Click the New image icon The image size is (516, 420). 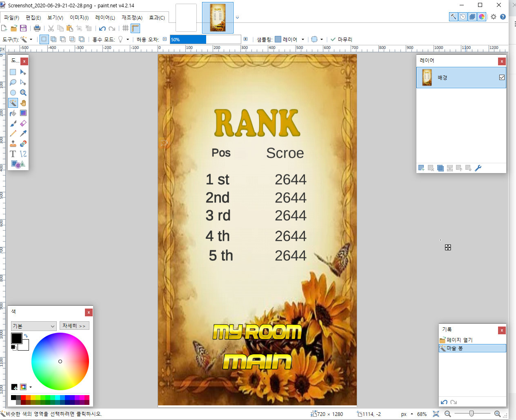coord(4,28)
